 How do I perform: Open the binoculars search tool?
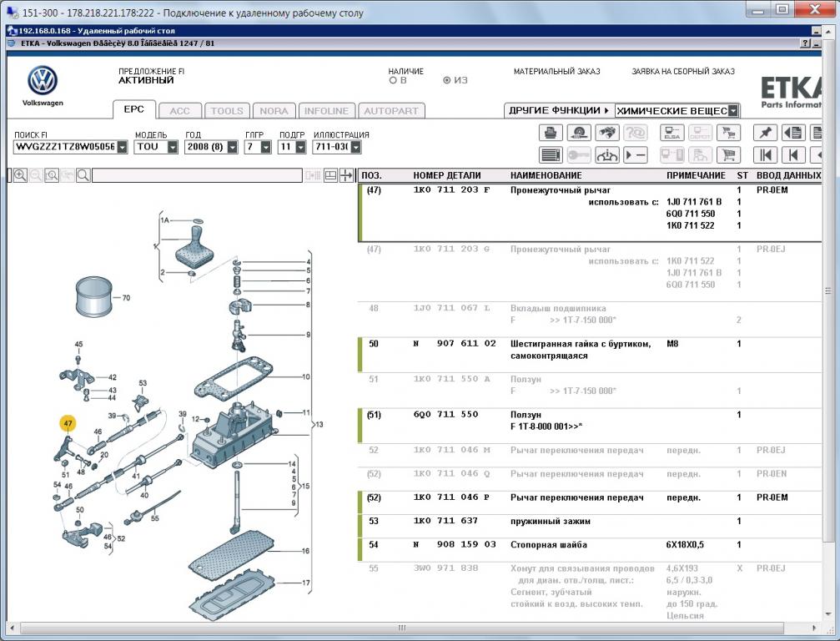pos(607,133)
